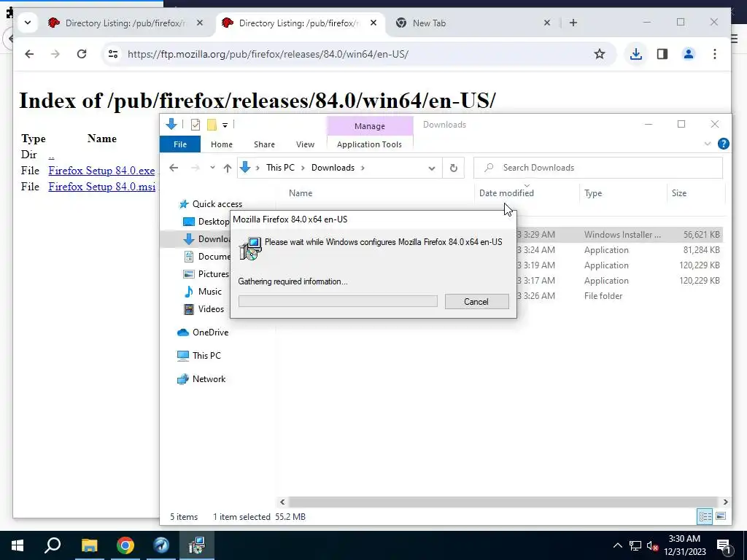The height and width of the screenshot is (560, 747).
Task: Switch to first Directory Listing tab
Action: pos(119,23)
